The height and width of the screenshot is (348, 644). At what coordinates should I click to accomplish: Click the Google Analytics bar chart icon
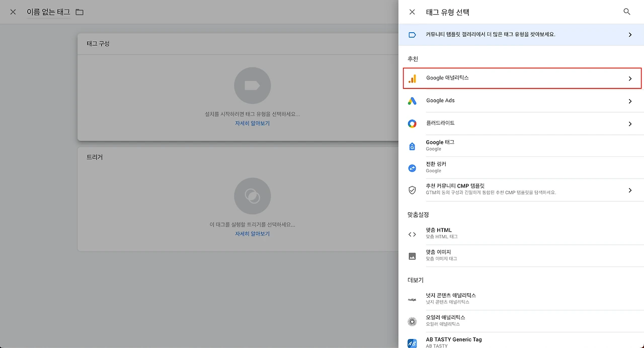coord(412,78)
